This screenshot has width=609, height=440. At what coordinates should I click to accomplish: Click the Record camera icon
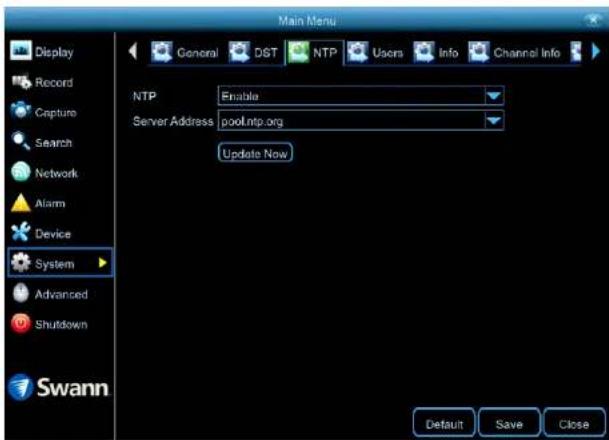tap(21, 82)
